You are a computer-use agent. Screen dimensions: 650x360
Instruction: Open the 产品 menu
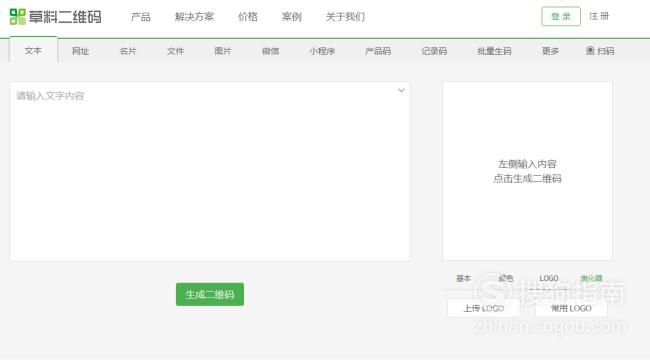tap(141, 17)
